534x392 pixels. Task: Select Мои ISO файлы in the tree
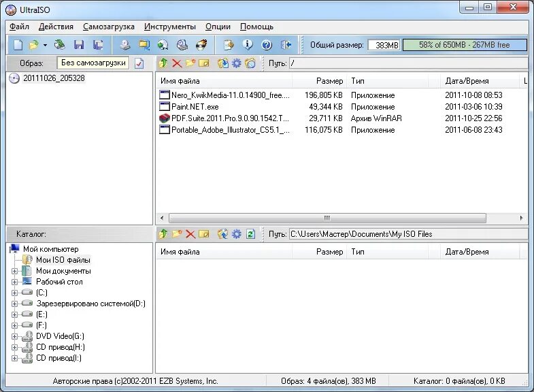63,260
